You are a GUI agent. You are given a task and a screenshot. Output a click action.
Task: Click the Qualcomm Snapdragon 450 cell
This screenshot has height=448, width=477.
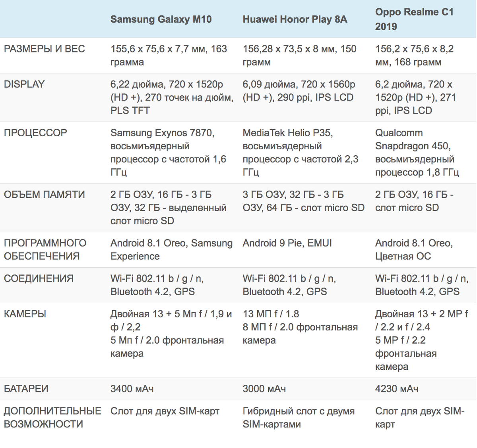coord(417,153)
